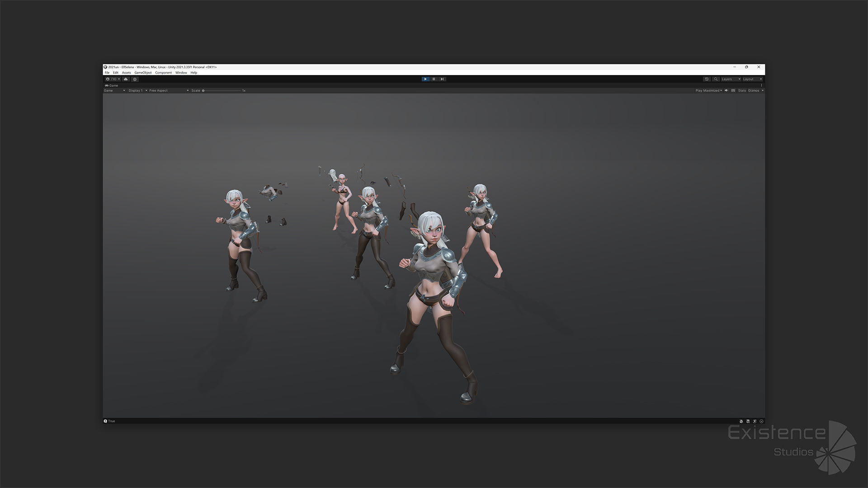Click the Step frame button
This screenshot has height=488, width=868.
pos(442,79)
